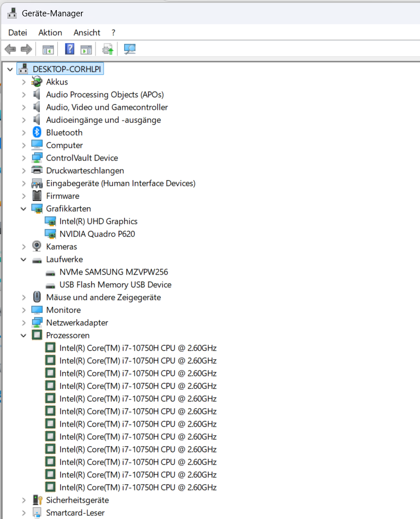The image size is (420, 519).
Task: Click the Smartcard-Leser icon
Action: pyautogui.click(x=37, y=512)
